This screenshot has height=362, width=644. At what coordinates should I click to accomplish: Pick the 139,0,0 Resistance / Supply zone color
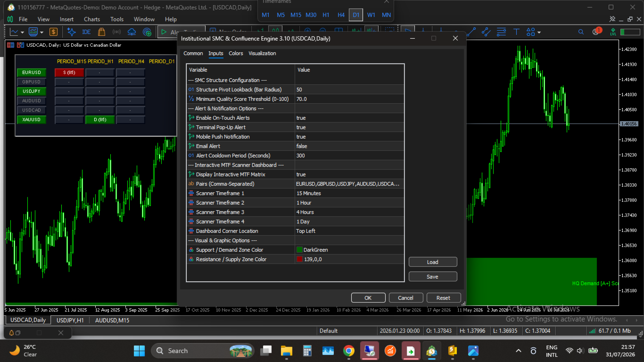coord(349,259)
